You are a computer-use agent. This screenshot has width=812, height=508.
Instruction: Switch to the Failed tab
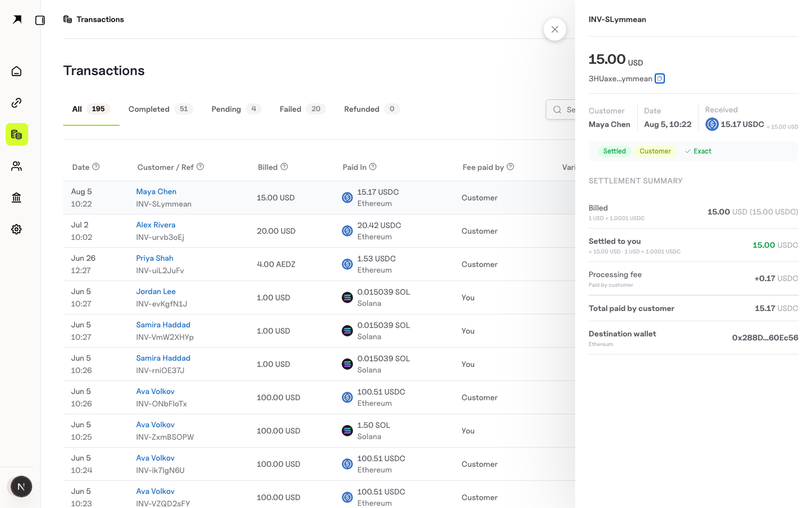(x=302, y=109)
